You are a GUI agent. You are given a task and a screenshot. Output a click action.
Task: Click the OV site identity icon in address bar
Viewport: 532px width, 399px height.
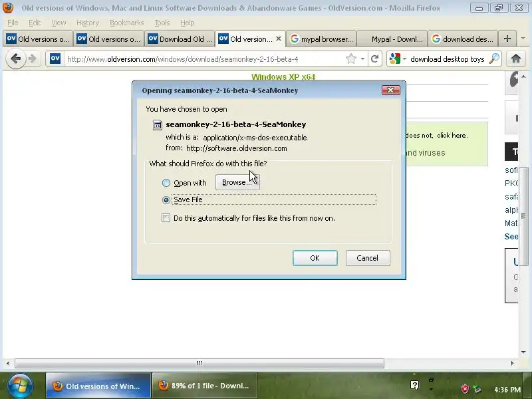pyautogui.click(x=55, y=59)
